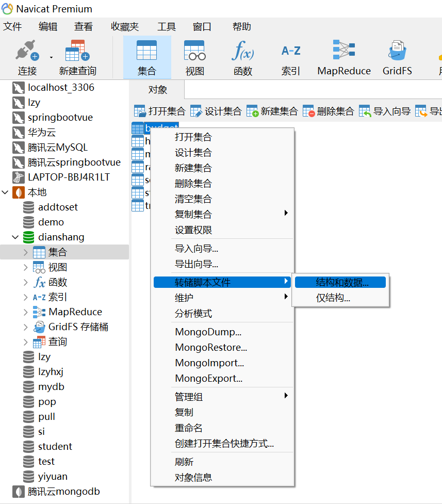Viewport: 442px width, 504px height.
Task: Expand the 索引 tree node arrow
Action: pyautogui.click(x=26, y=297)
